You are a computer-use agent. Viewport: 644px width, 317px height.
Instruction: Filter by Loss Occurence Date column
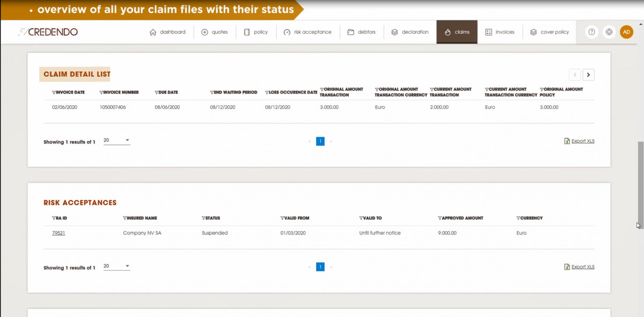(x=267, y=92)
